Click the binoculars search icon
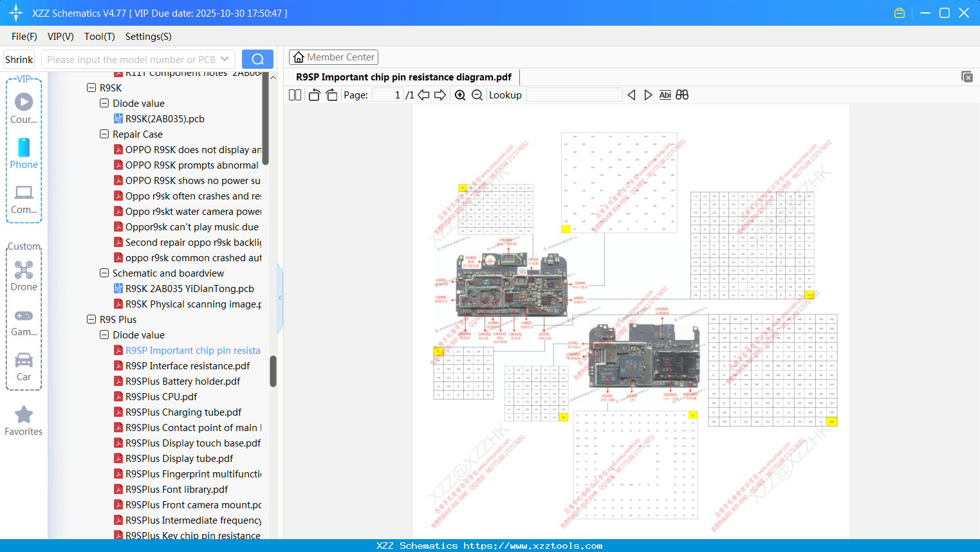Screen dimensions: 980x552 coord(682,95)
